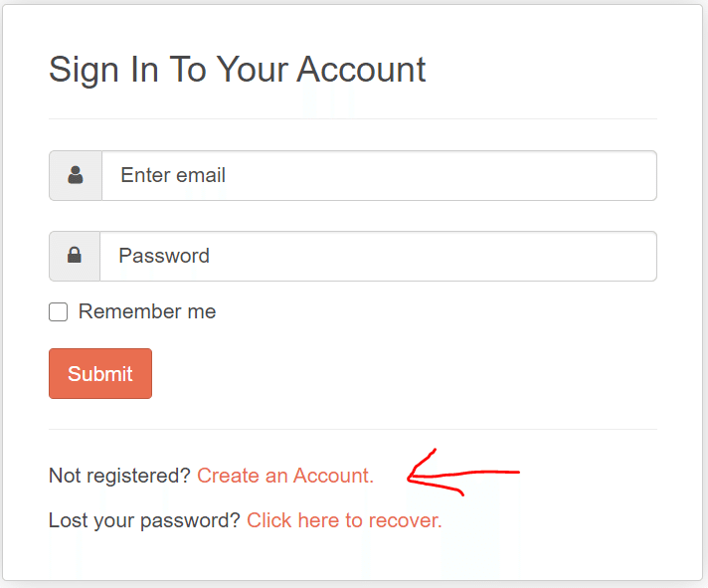Click the user icon beside email field

[76, 175]
